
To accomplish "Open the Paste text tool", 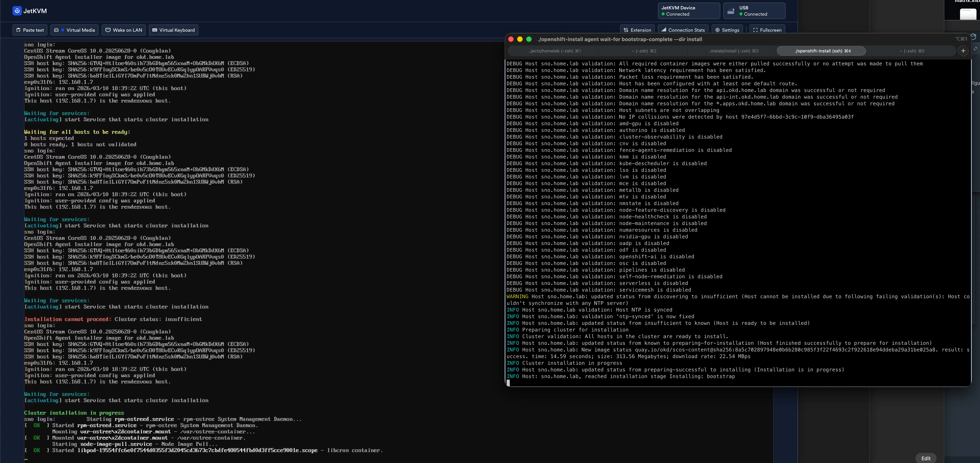I will (x=30, y=30).
